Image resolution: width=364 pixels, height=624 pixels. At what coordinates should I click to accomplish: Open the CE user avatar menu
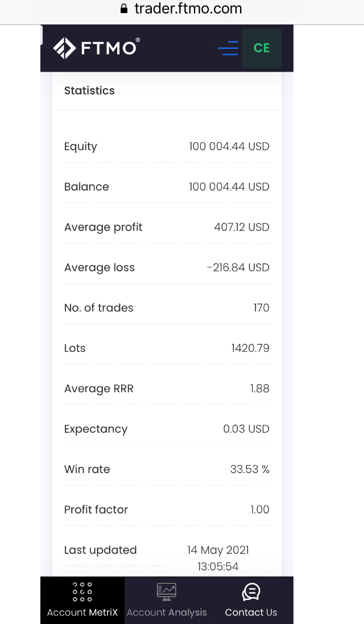coord(262,48)
